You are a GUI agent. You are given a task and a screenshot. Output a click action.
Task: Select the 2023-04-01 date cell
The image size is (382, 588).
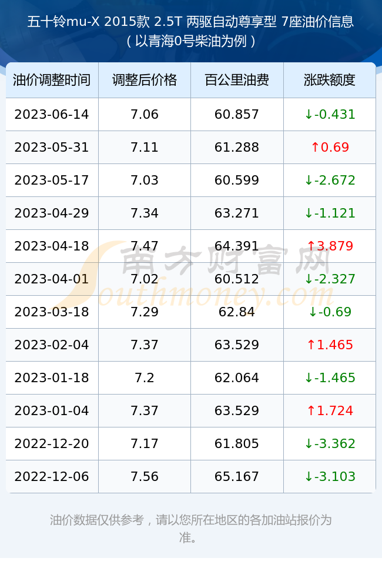click(52, 279)
